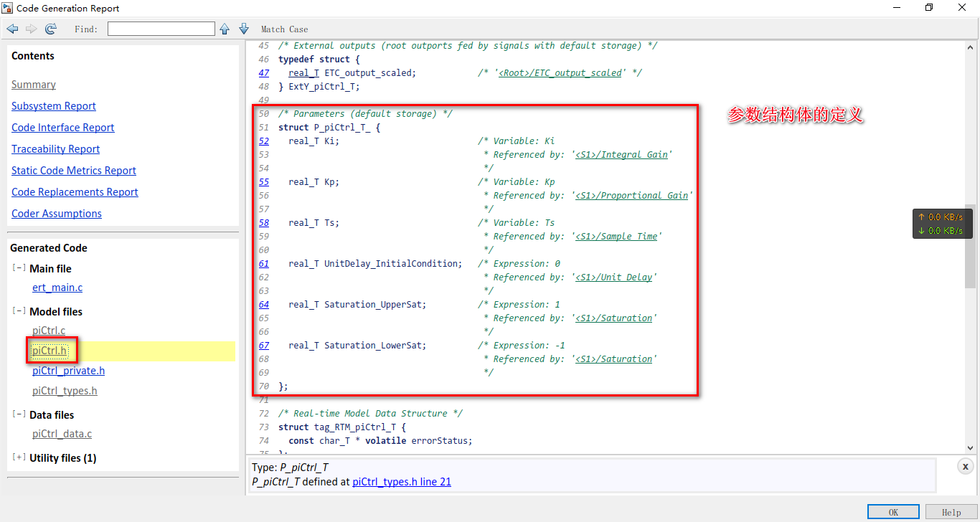
Task: Follow the '<S1>/Integral Gain' hyperlink
Action: (621, 154)
